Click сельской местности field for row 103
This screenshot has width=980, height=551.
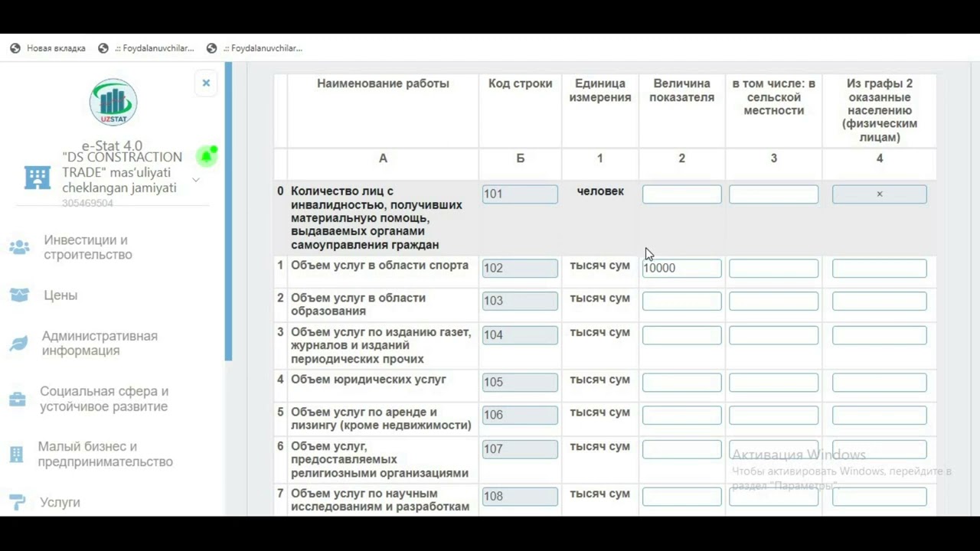click(773, 301)
